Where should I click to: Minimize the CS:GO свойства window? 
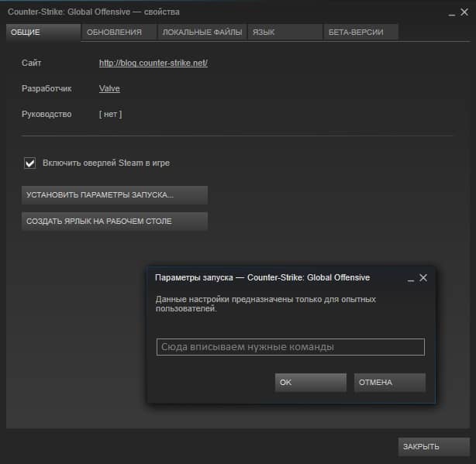pyautogui.click(x=452, y=15)
